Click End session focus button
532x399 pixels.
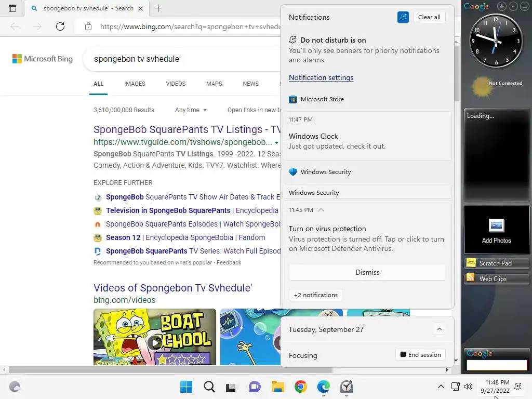click(x=420, y=354)
